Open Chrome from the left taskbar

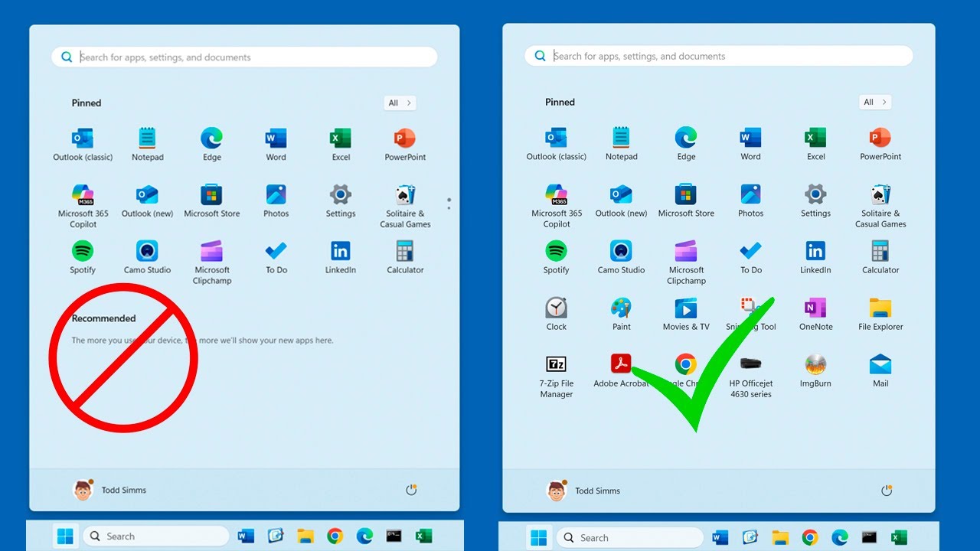[335, 536]
